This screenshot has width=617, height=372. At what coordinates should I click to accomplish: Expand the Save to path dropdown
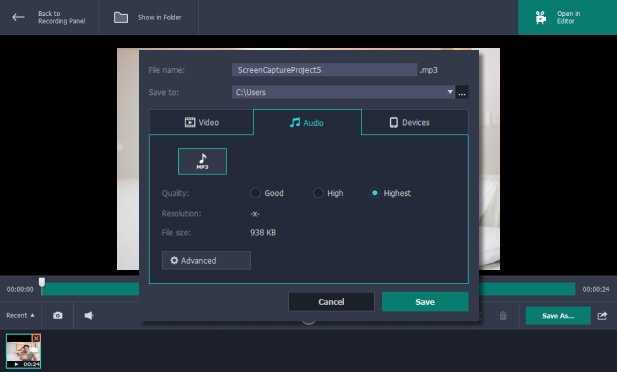pyautogui.click(x=450, y=92)
